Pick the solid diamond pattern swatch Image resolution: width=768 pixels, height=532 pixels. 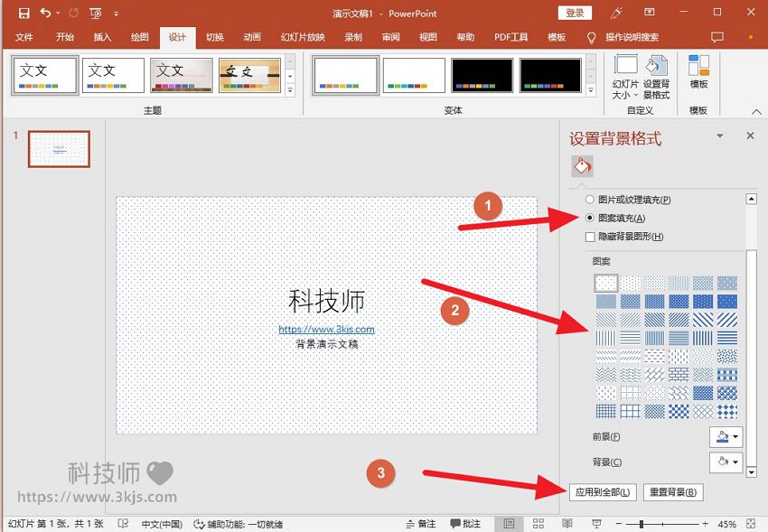click(726, 412)
